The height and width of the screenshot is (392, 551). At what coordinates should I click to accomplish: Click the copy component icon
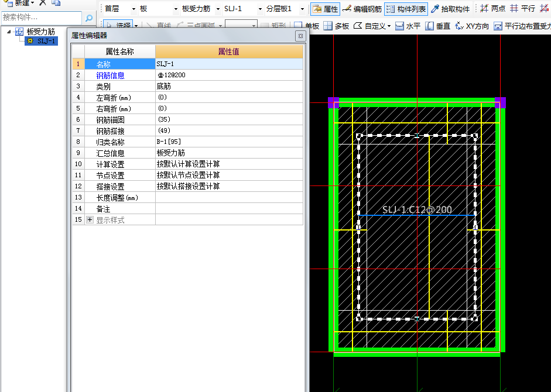[x=56, y=3]
